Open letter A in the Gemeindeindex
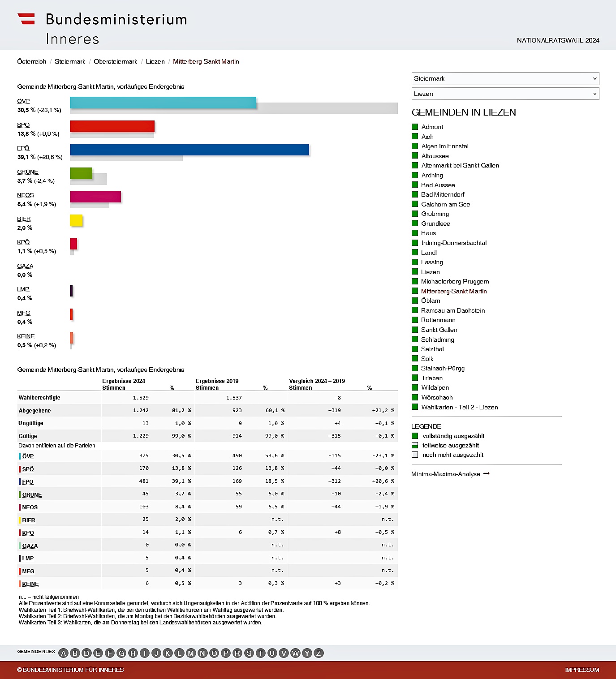 (64, 653)
